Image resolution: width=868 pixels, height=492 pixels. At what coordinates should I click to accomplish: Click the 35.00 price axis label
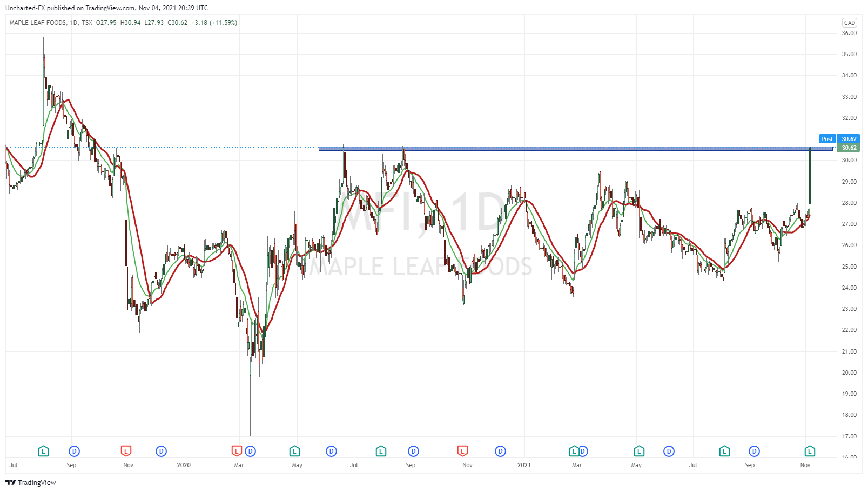(849, 54)
